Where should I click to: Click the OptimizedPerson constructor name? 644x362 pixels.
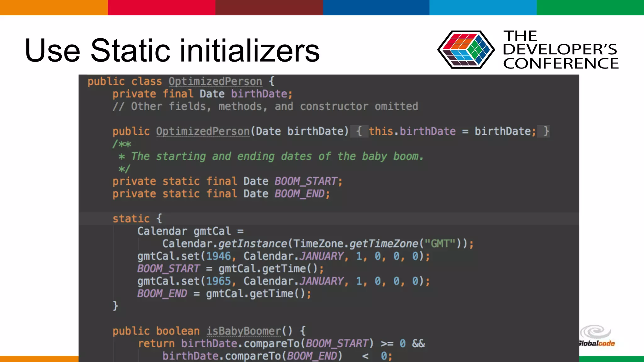pyautogui.click(x=203, y=131)
